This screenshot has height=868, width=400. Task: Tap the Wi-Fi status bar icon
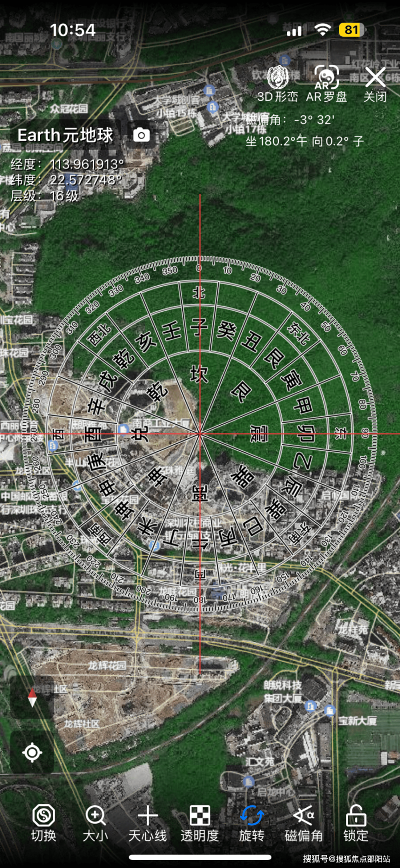322,30
